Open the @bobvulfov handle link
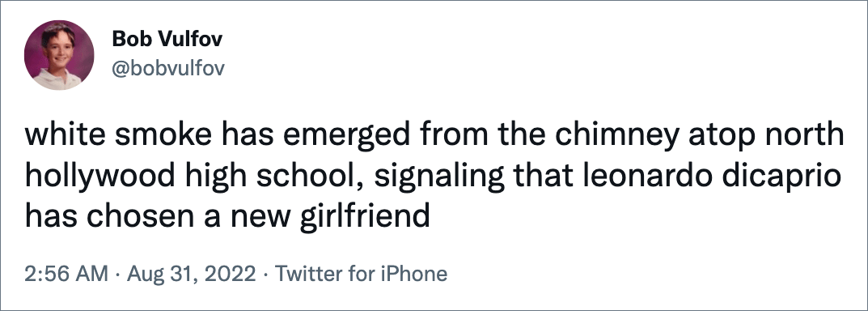 tap(168, 68)
